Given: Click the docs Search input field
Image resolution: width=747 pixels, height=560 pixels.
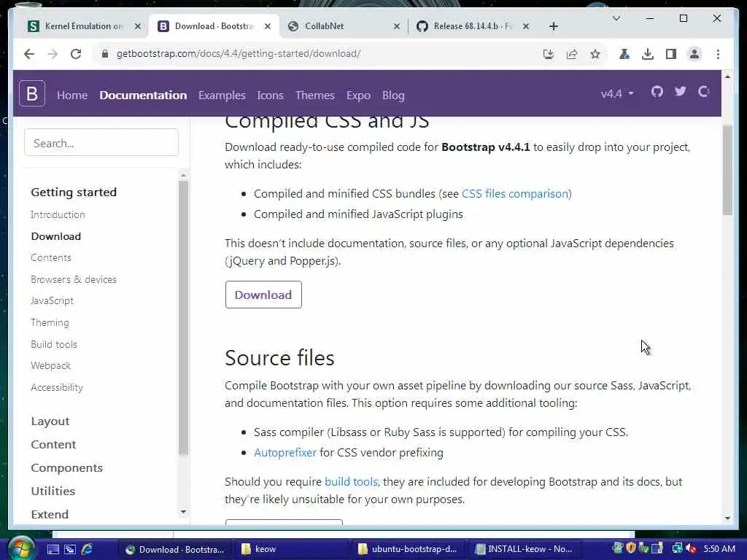Looking at the screenshot, I should (x=101, y=142).
